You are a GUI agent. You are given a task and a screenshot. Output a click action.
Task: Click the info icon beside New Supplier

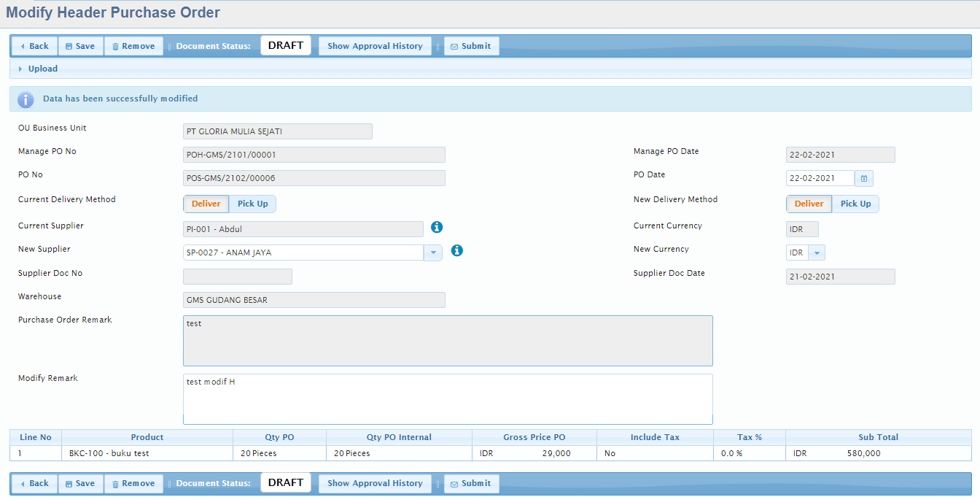pyautogui.click(x=457, y=250)
